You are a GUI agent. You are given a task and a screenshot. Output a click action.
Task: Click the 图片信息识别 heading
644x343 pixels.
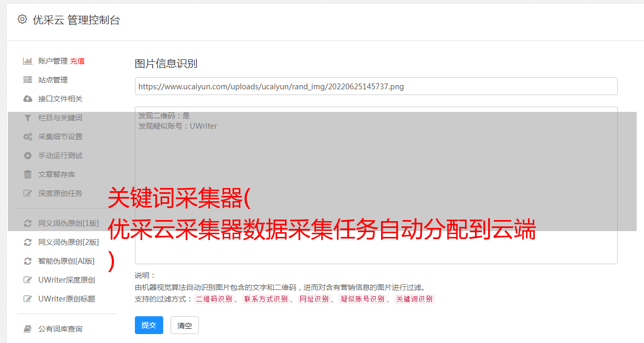point(166,64)
